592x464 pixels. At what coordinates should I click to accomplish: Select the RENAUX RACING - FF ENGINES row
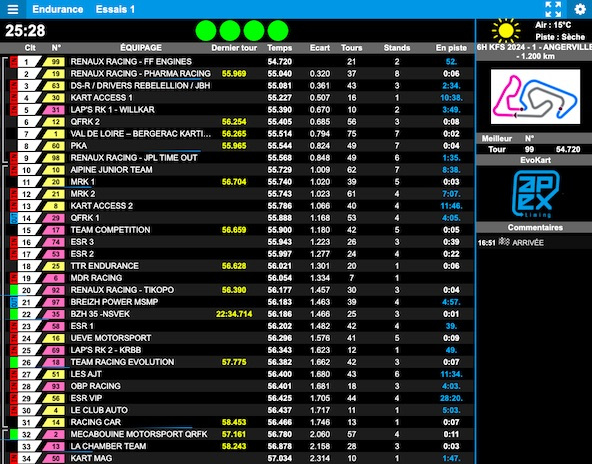[237, 62]
